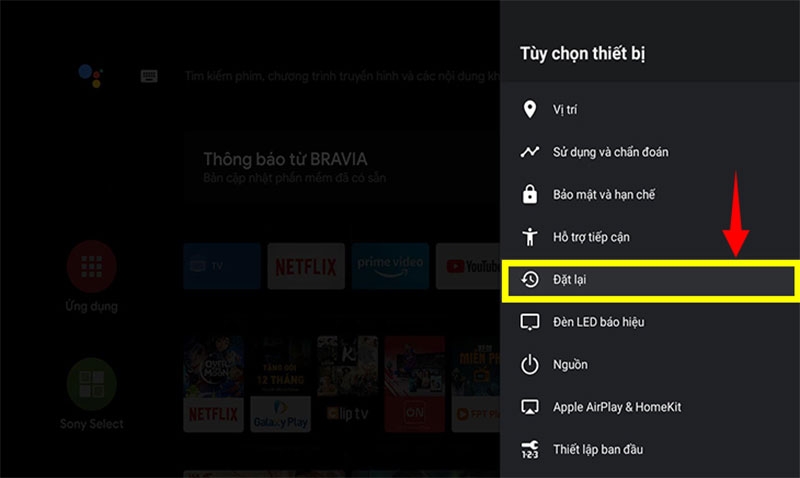The image size is (800, 478).
Task: Click the Apple AirPlay cast icon
Action: click(x=530, y=407)
